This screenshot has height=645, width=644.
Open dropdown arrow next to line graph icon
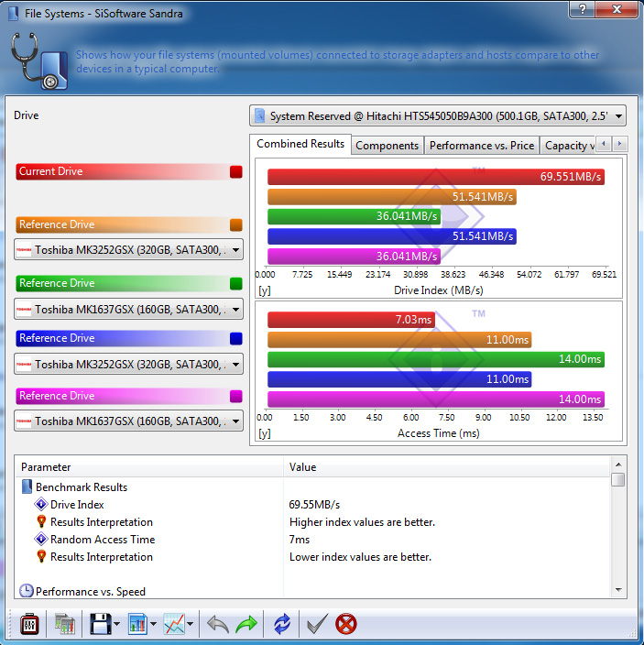pos(190,625)
